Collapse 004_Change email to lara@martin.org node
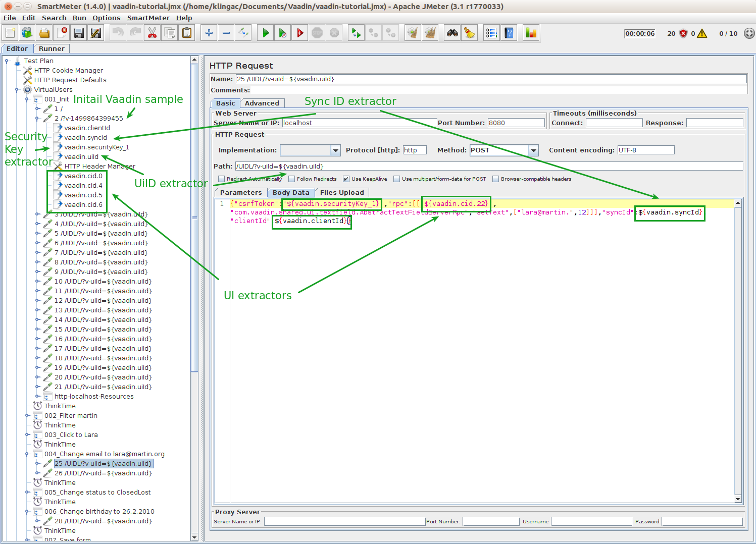Image resolution: width=756 pixels, height=545 pixels. click(x=27, y=454)
